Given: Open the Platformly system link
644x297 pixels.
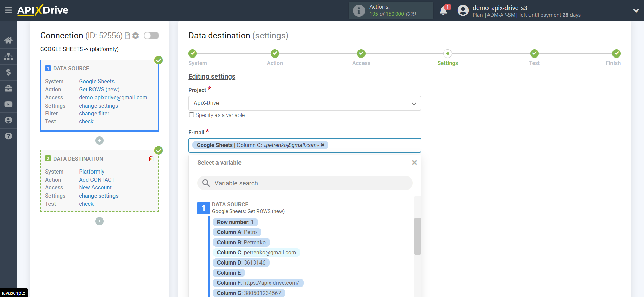Looking at the screenshot, I should click(x=92, y=172).
